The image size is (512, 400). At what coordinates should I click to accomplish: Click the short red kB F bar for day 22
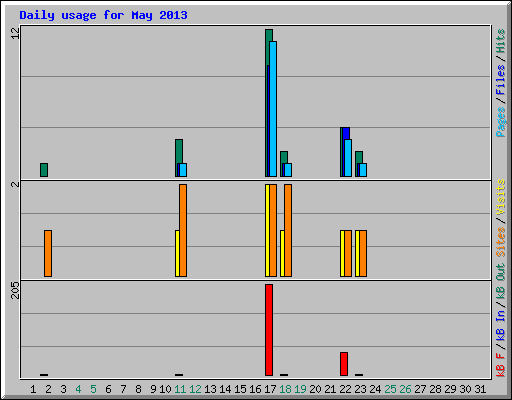[x=344, y=364]
